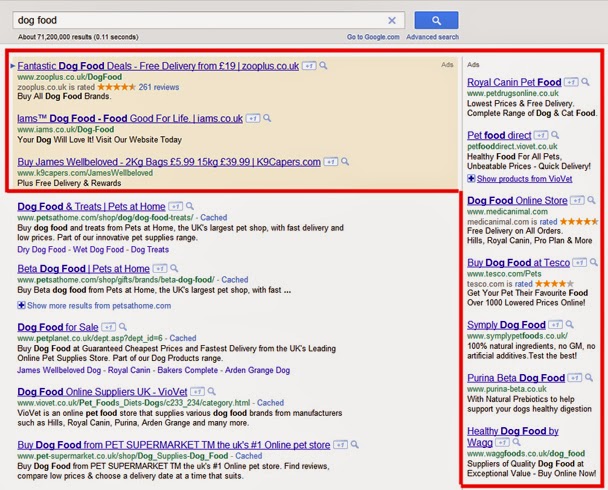Viewport: 608px width, 490px height.
Task: Click +1 beside Beta Dog Food result
Action: [160, 268]
